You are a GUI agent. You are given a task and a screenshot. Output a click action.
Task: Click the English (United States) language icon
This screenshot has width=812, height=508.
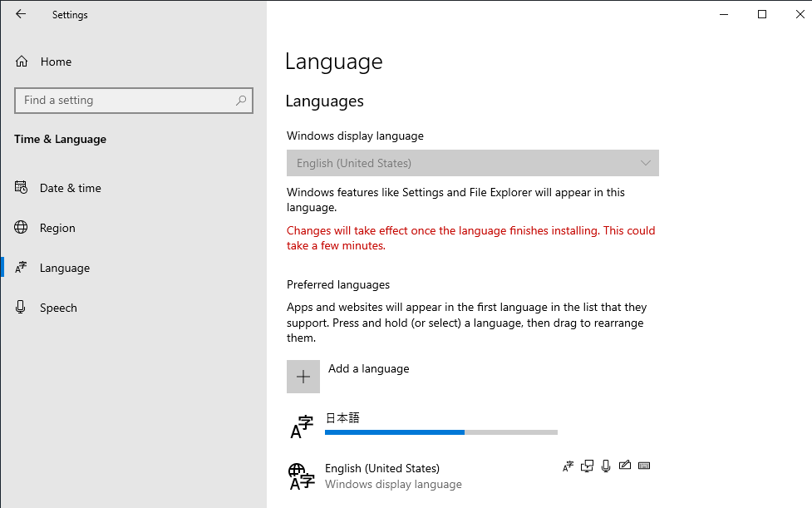pyautogui.click(x=302, y=476)
